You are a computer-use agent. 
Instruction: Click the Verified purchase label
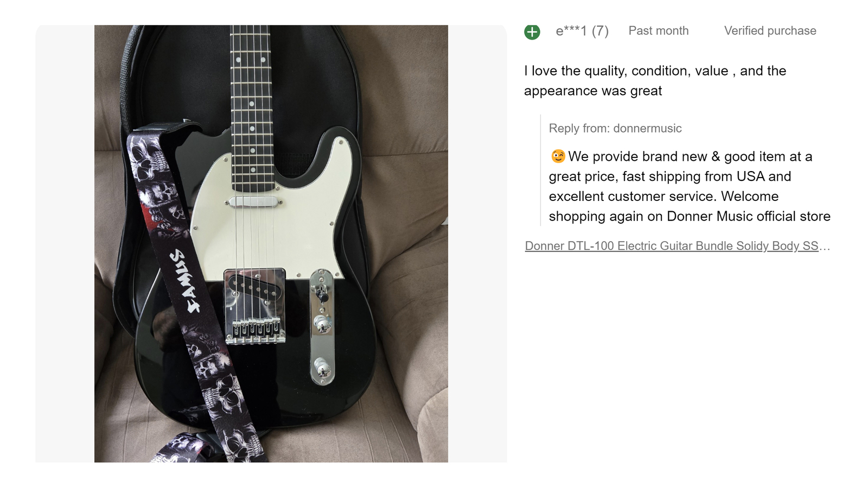[769, 31]
